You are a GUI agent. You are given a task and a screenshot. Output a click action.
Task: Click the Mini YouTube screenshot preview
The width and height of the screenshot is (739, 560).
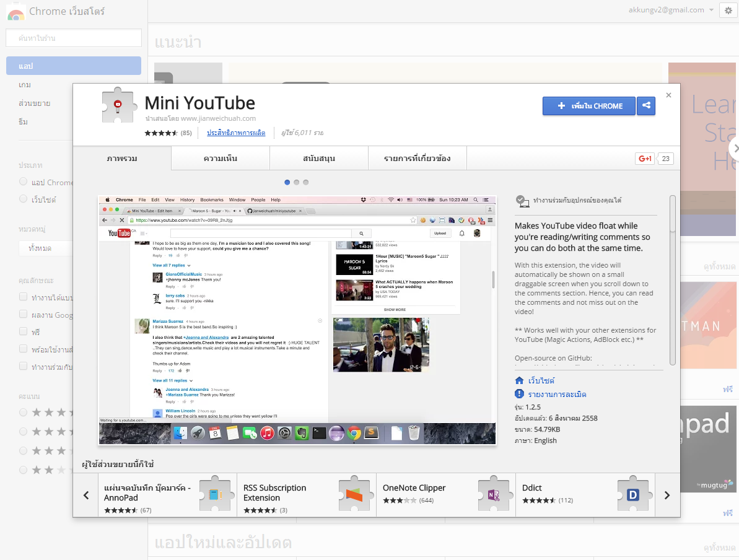click(x=297, y=320)
